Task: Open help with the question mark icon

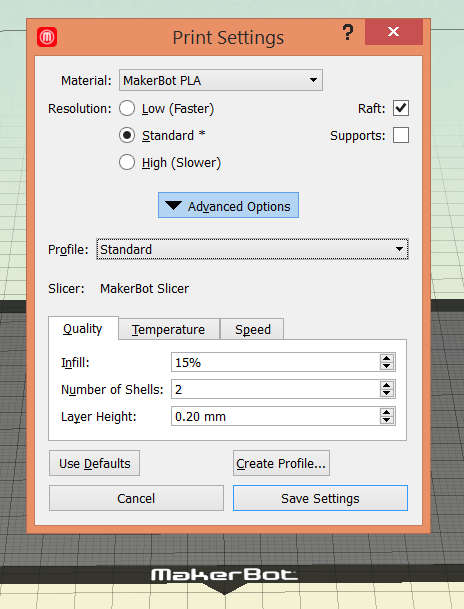Action: click(348, 32)
